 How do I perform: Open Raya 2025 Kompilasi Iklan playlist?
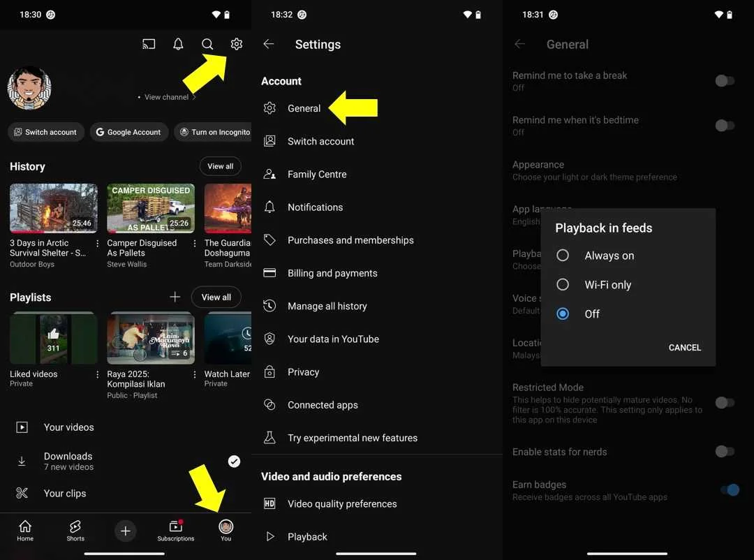(x=151, y=338)
